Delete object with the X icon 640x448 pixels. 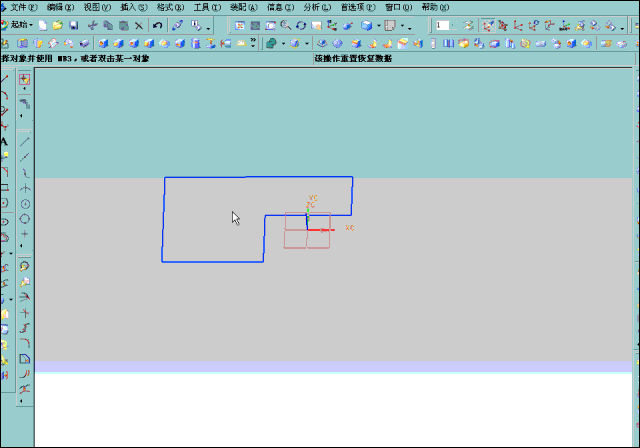coord(139,25)
